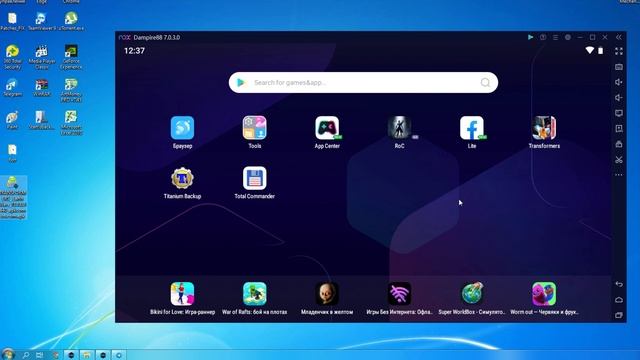
Task: Toggle Nox fullscreen mode icon
Action: pos(619,51)
